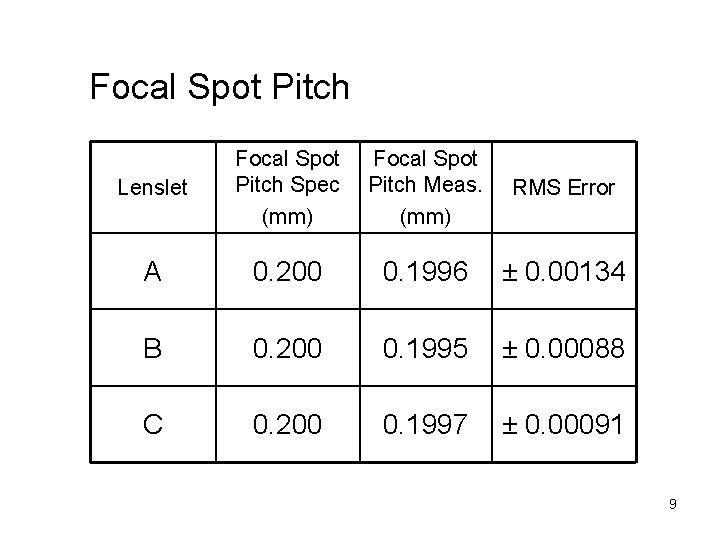Select the measured value 0.1997
The image size is (720, 540).
pyautogui.click(x=425, y=425)
